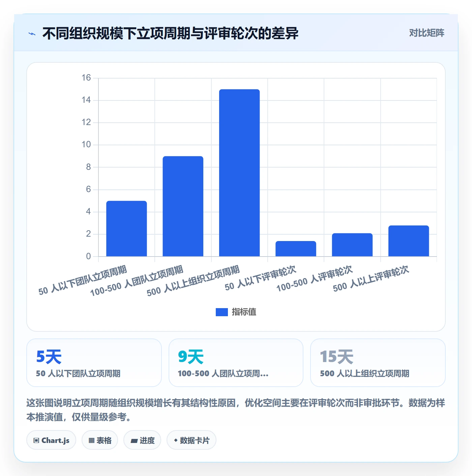Click the x-axis label 100-500 人团队立项周期

pyautogui.click(x=137, y=281)
